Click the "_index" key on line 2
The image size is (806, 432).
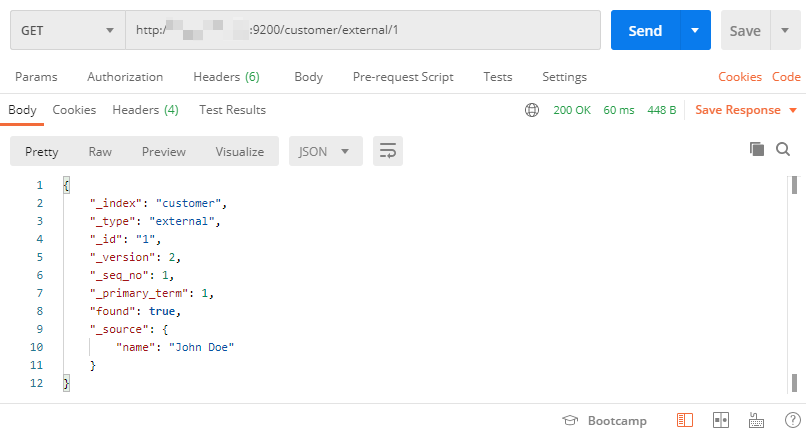(116, 203)
